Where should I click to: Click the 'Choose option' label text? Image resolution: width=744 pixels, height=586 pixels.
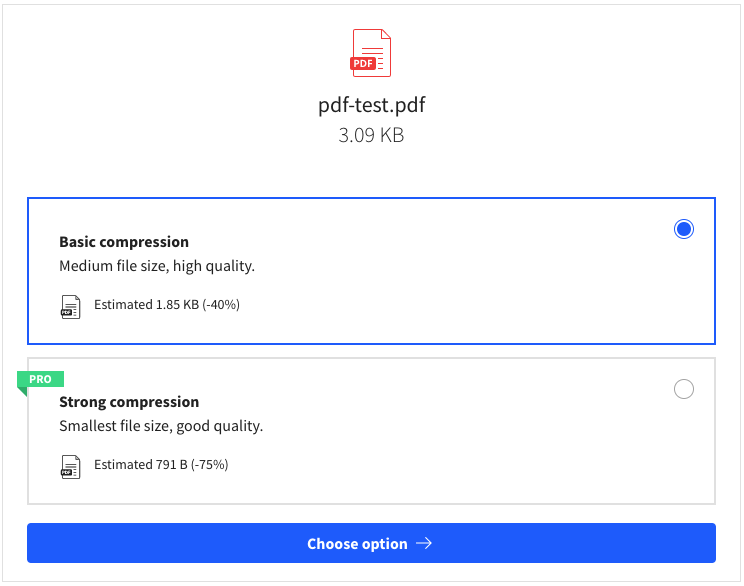tap(357, 544)
